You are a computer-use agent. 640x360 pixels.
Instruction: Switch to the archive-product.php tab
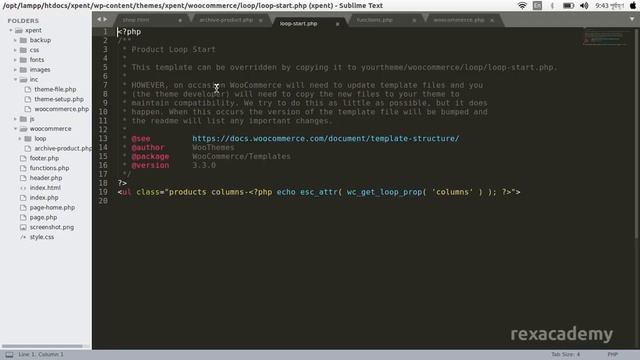click(226, 20)
